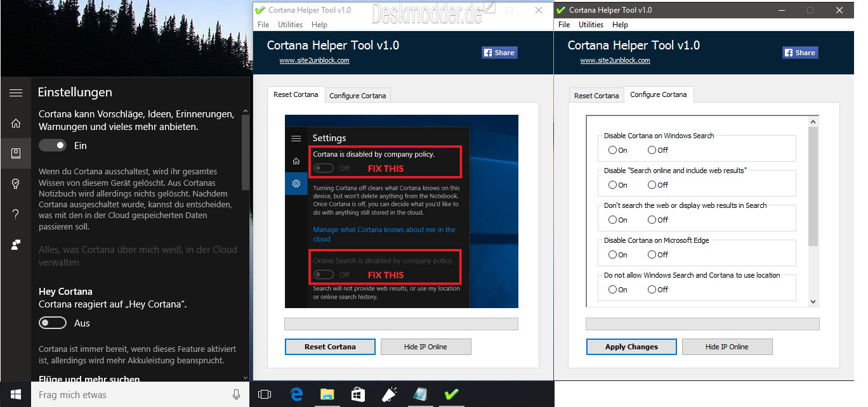Toggle Cortana suggestions switch set to Ein
Viewport: 868px width, 407px height.
coord(53,145)
